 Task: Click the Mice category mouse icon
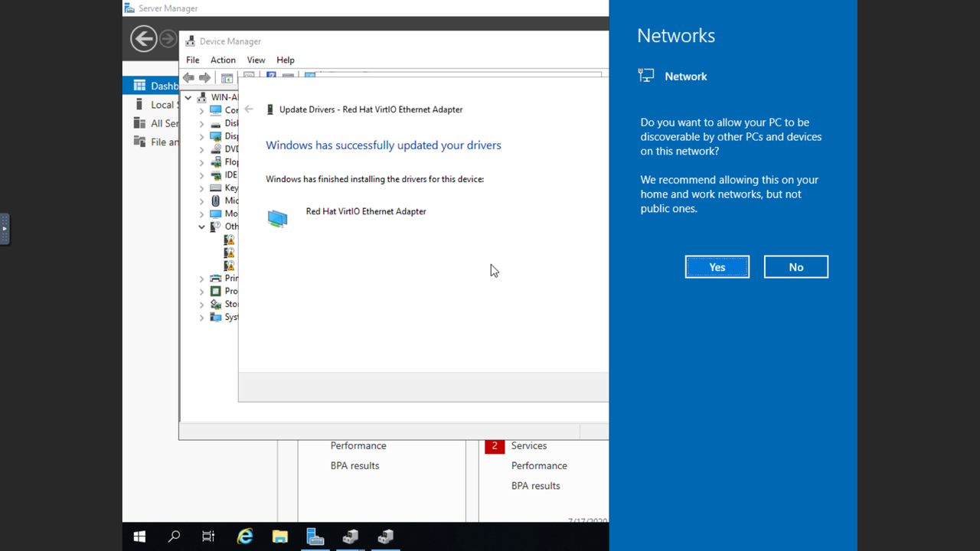216,201
